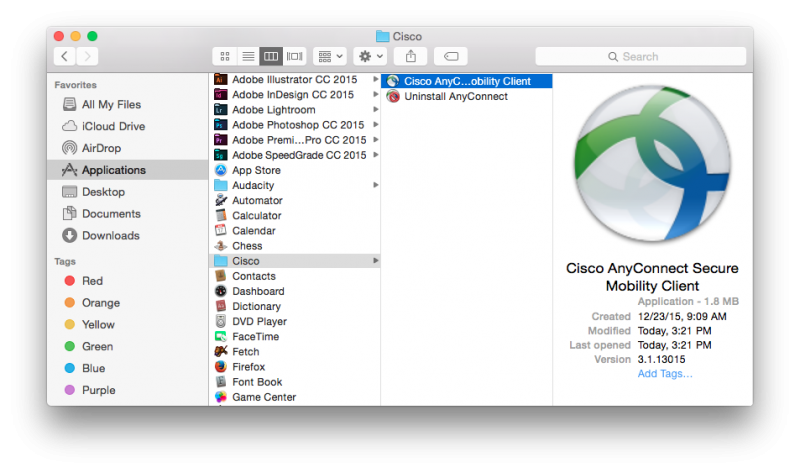Viewport: 800px width, 473px height.
Task: Click the Add Tags link
Action: click(665, 374)
